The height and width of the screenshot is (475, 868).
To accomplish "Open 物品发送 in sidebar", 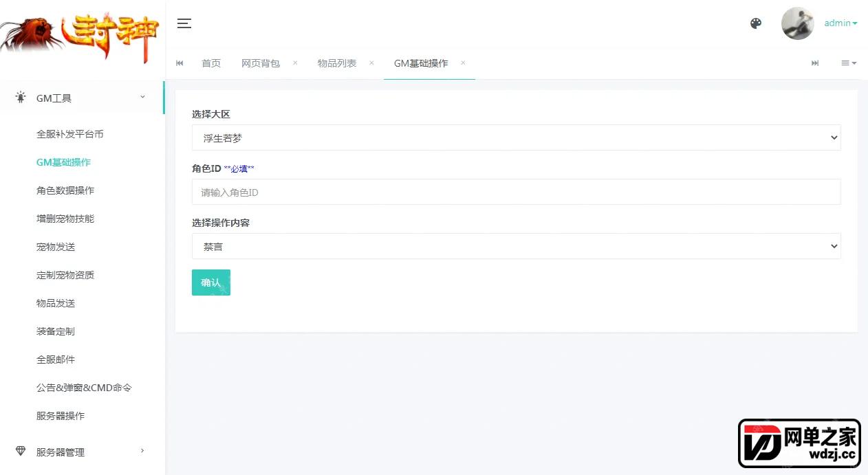I will pos(56,303).
